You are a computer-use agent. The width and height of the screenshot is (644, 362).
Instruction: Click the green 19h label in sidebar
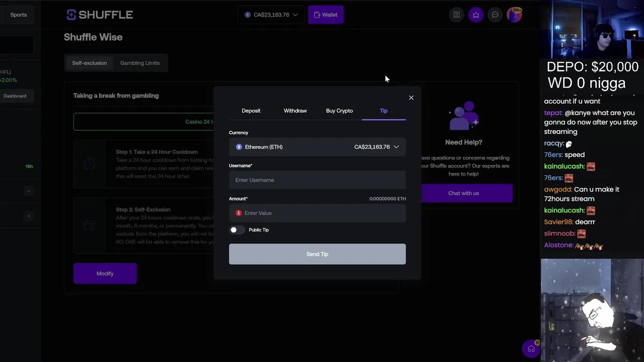[29, 166]
